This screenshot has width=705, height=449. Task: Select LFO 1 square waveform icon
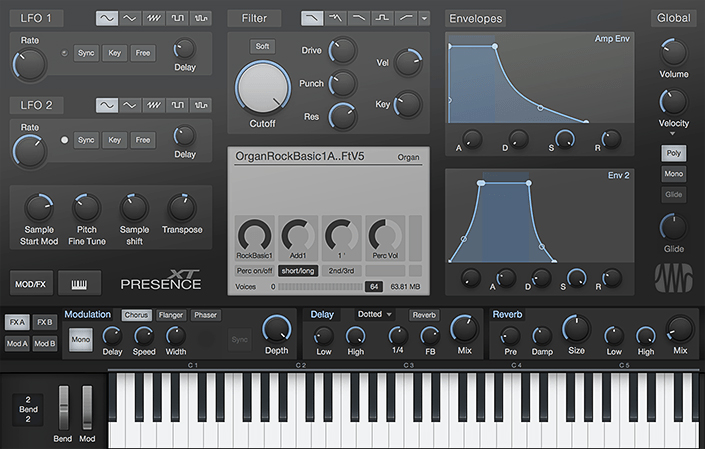(x=177, y=18)
